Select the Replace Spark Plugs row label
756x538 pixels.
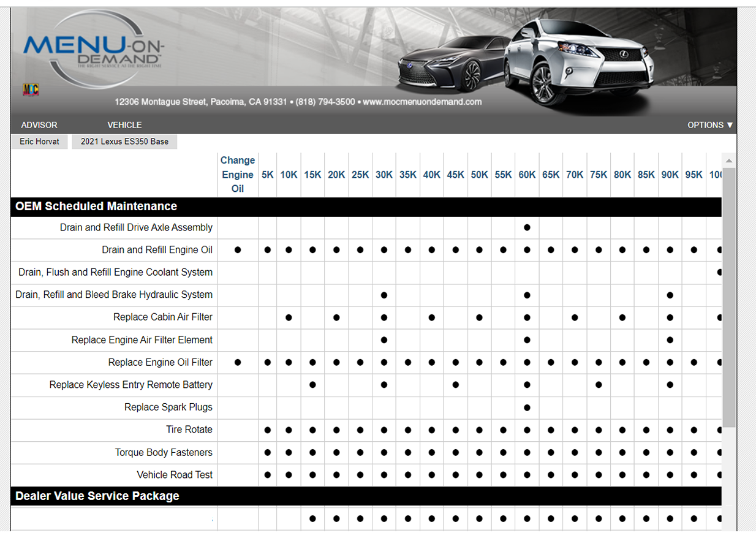[168, 407]
